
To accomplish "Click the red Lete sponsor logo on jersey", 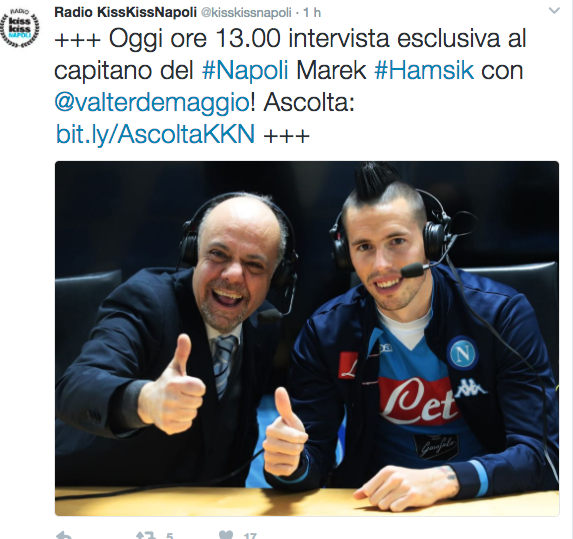I will pos(417,401).
